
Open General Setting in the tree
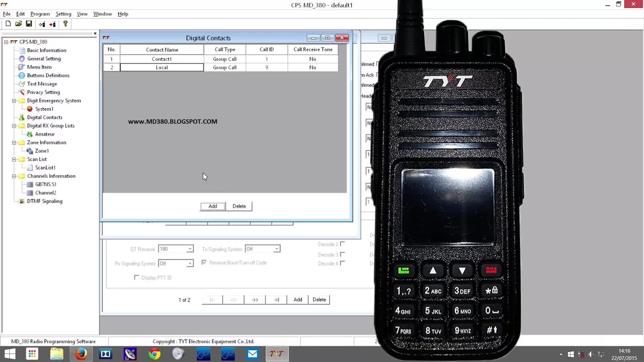[44, 59]
